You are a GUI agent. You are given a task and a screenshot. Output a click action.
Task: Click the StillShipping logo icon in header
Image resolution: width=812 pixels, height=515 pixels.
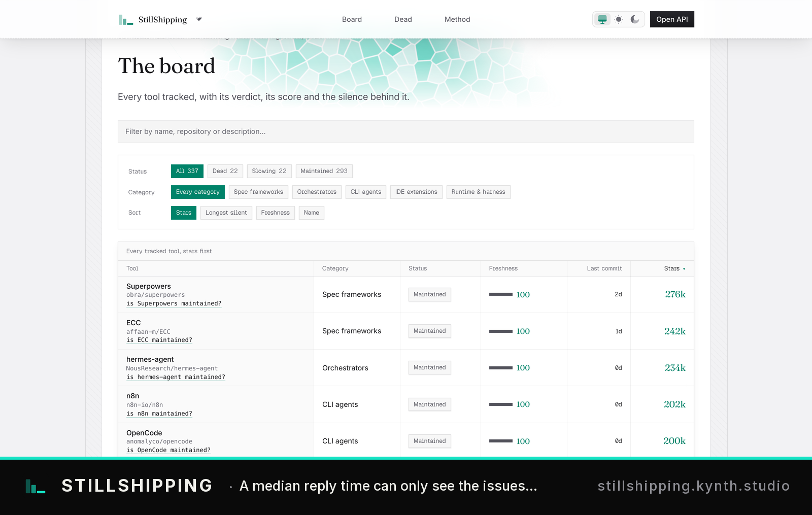[x=125, y=20]
